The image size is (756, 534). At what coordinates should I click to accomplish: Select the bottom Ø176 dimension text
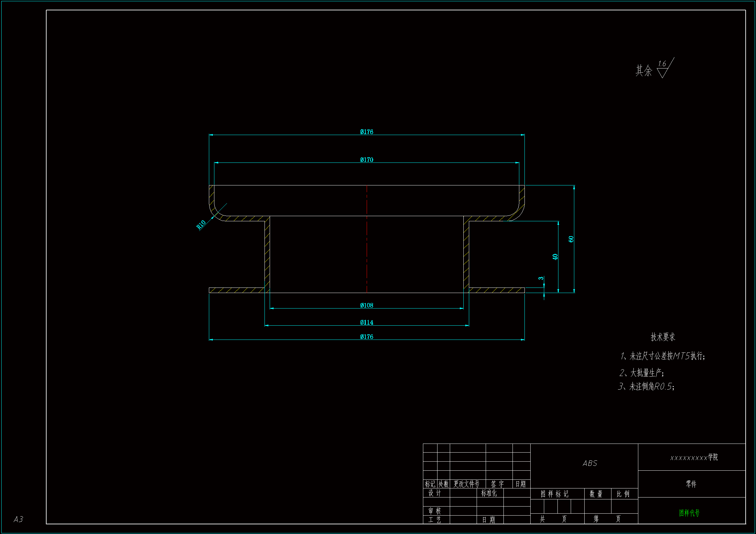point(366,337)
